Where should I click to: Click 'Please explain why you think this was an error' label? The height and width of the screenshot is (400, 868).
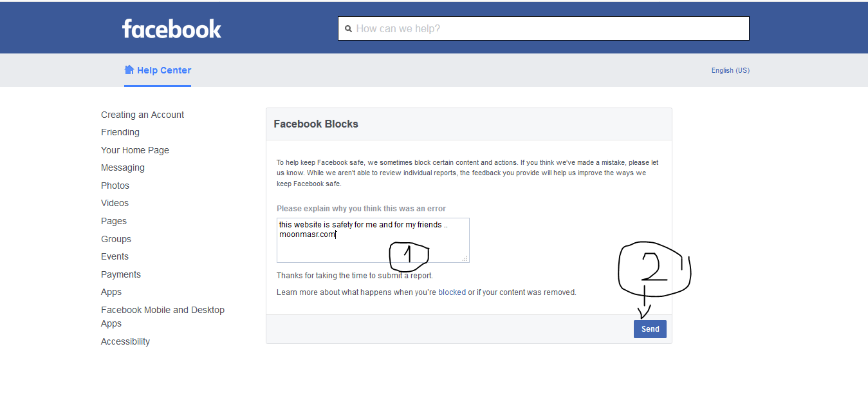click(361, 209)
